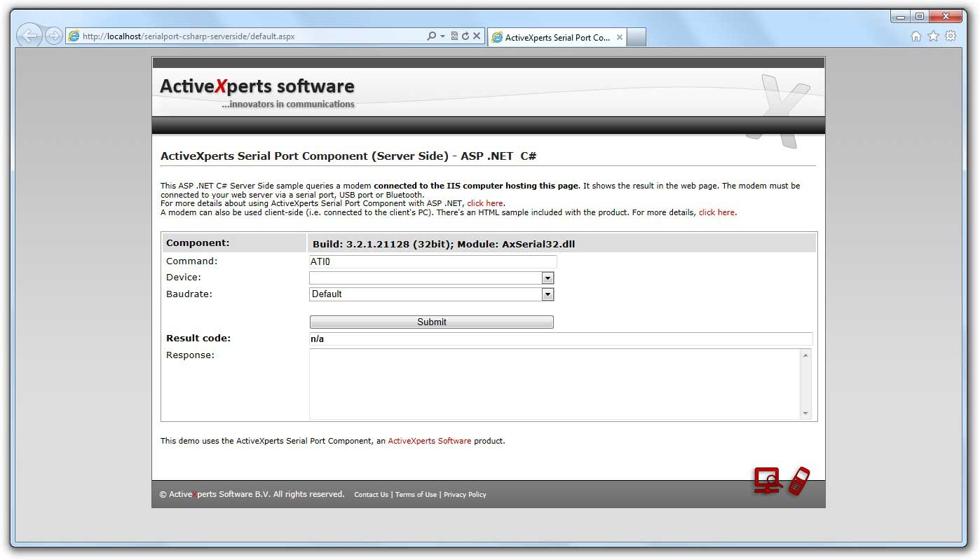Click the Stop loading X icon

pos(477,36)
